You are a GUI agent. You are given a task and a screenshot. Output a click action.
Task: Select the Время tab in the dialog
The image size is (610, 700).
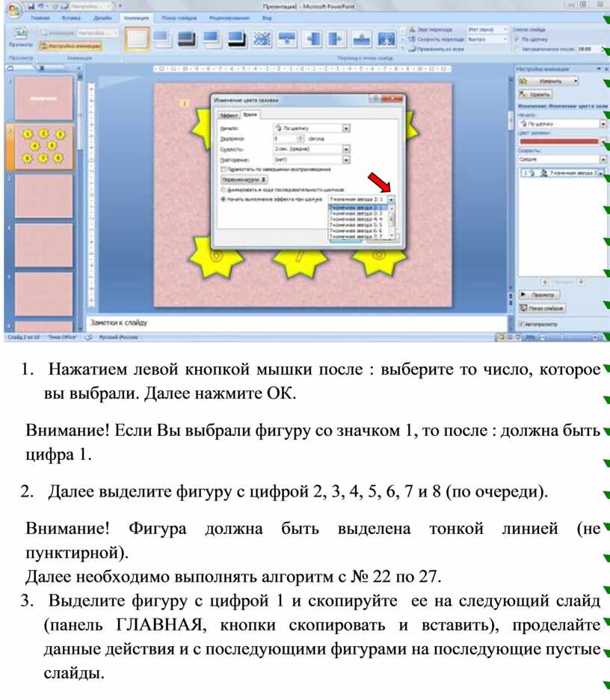point(250,114)
